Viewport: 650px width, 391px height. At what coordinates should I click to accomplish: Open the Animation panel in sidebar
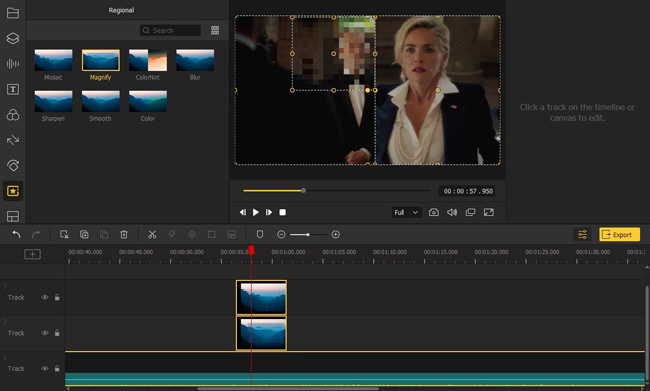13,165
